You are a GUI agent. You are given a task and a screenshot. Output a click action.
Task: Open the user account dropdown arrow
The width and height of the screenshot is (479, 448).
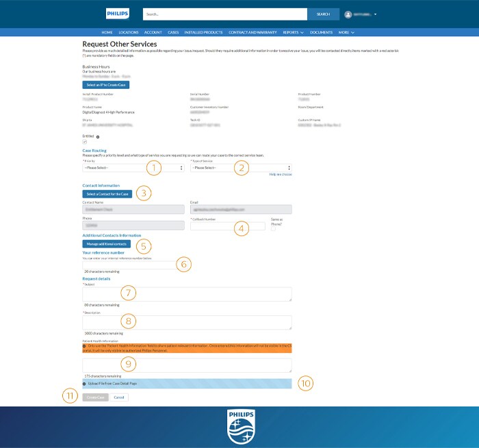(x=376, y=14)
